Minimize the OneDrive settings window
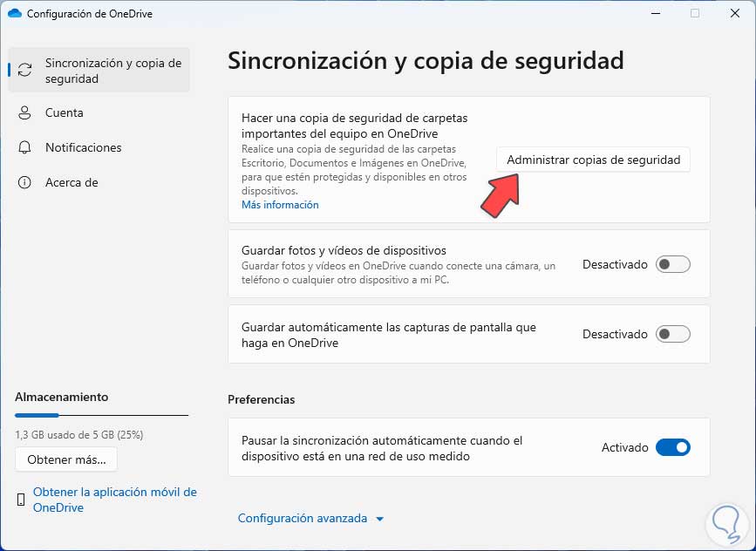 655,13
